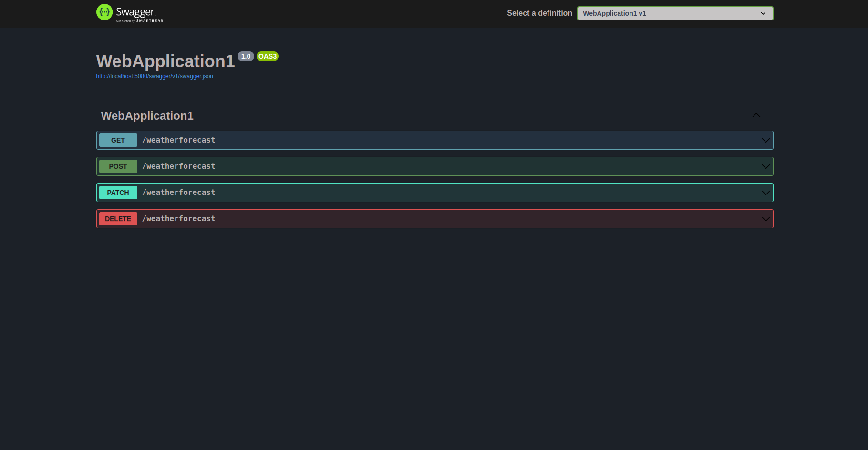Screen dimensions: 868x450
Task: Click the 'Supported by SMARTBEAR' text
Action: (140, 21)
